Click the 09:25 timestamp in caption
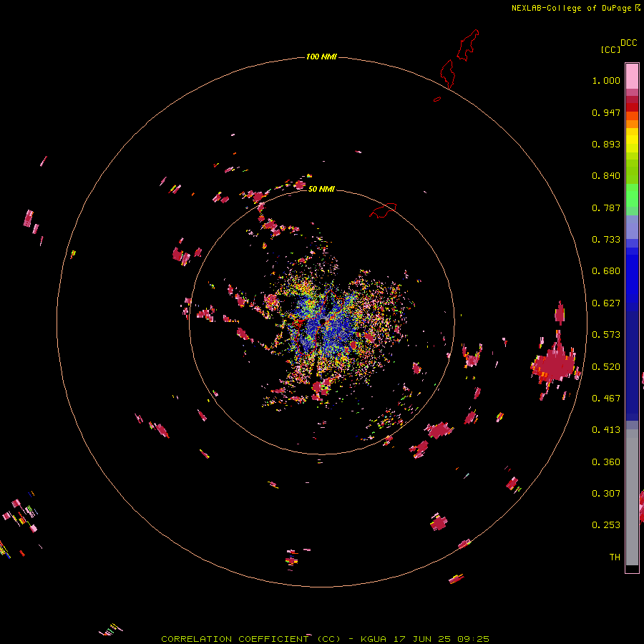The image size is (644, 644). tap(473, 639)
